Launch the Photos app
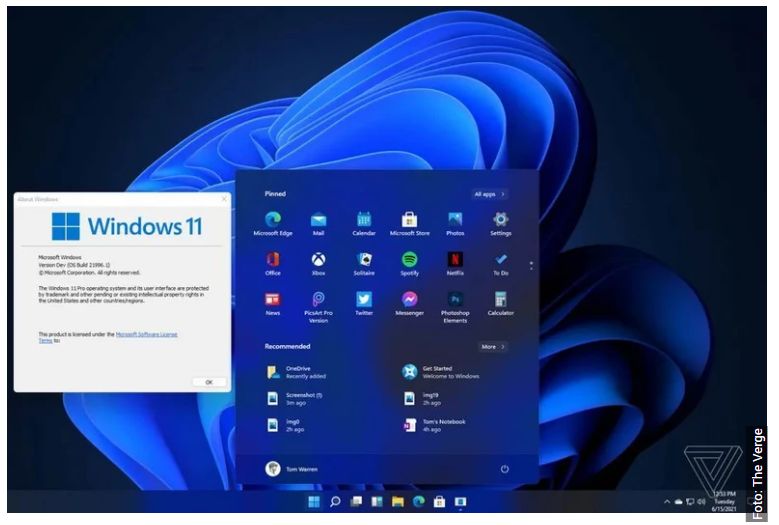 point(455,224)
